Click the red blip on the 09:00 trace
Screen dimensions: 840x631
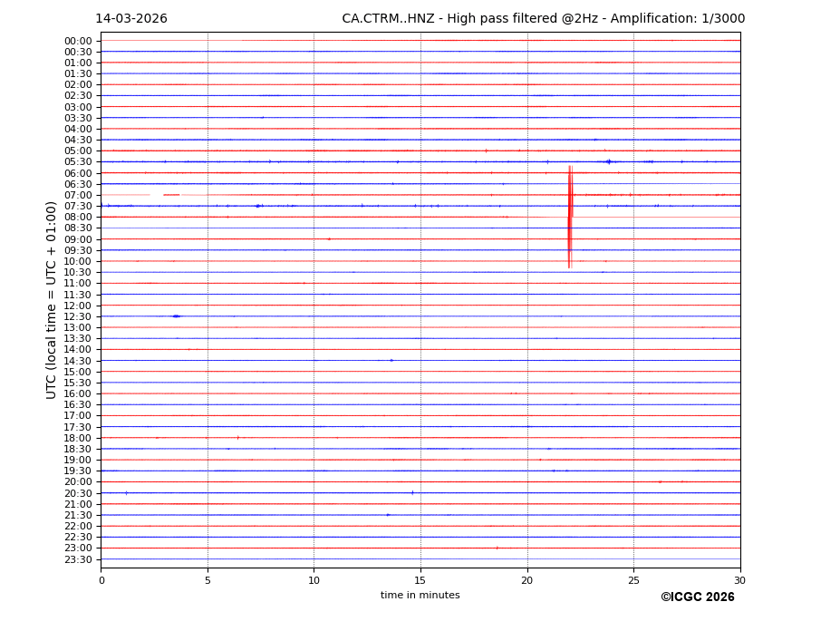pos(329,239)
